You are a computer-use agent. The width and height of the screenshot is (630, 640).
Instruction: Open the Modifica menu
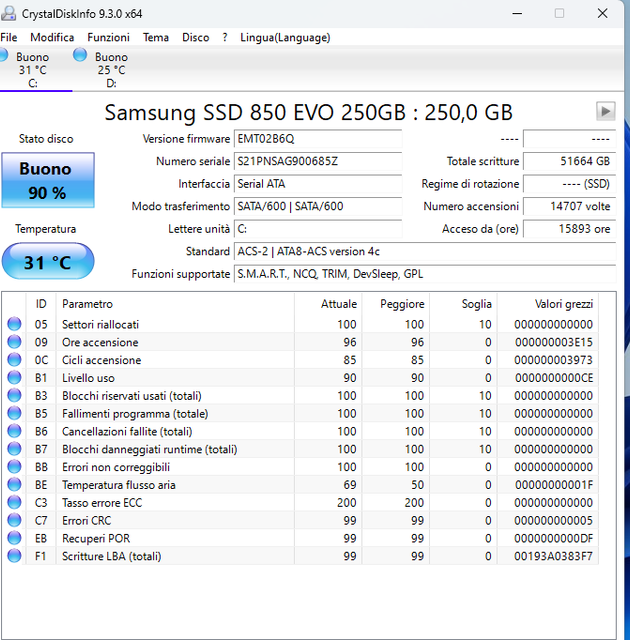click(52, 38)
